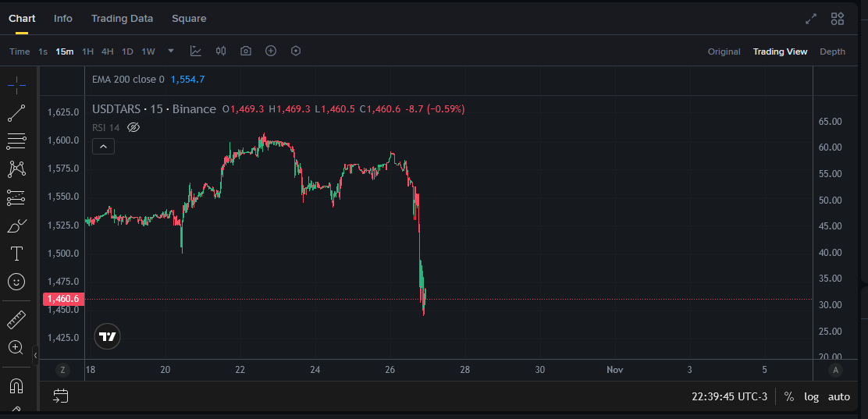Select the crosshair cursor tool

coord(16,85)
